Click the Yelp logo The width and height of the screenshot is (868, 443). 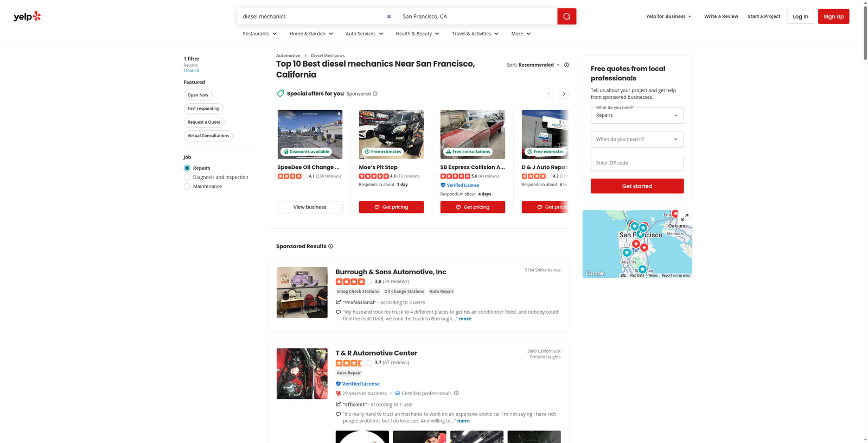pos(27,16)
